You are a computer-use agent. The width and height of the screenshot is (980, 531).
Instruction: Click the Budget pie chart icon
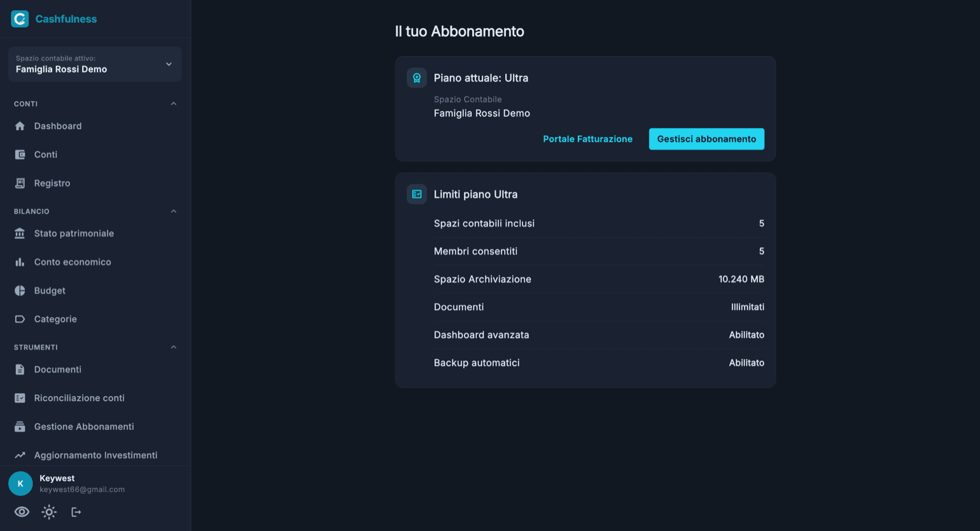click(20, 291)
